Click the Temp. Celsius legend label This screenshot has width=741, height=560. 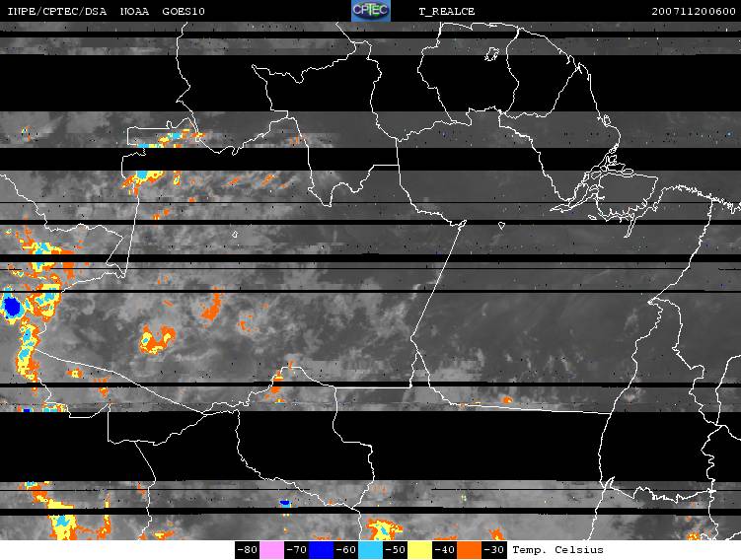pos(557,550)
